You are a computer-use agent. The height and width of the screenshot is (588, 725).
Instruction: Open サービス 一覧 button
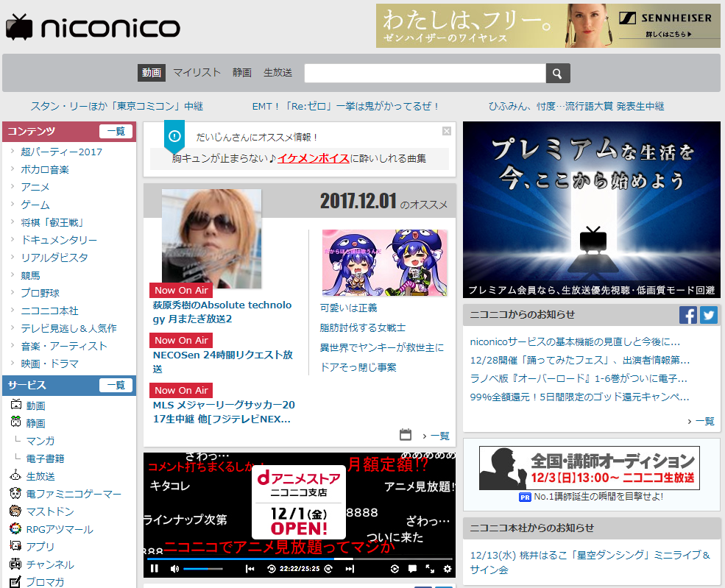tap(116, 385)
